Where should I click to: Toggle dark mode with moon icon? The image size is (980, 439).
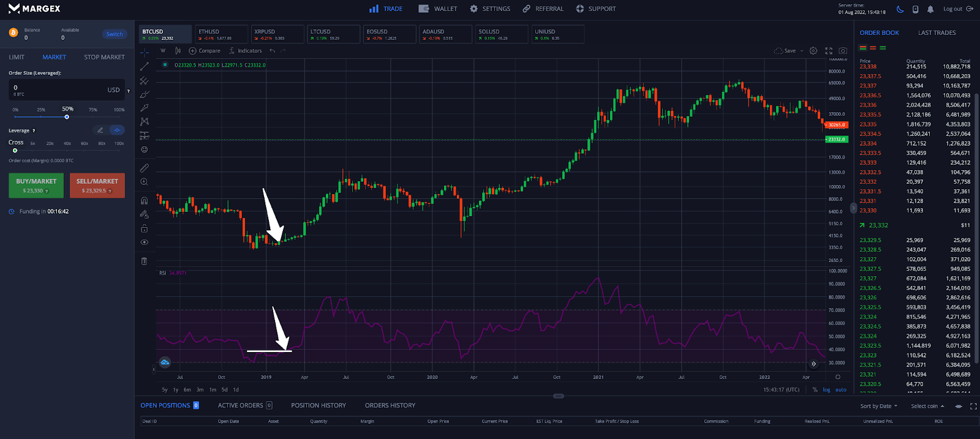point(900,9)
